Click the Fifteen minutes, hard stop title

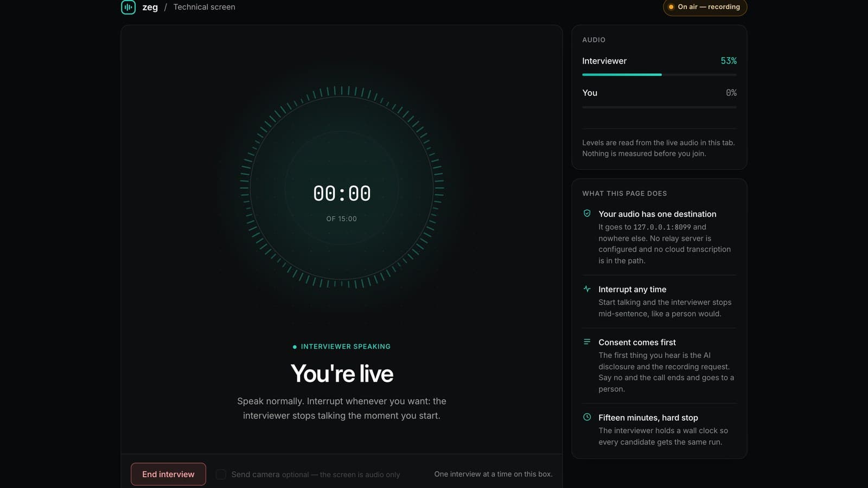[648, 418]
